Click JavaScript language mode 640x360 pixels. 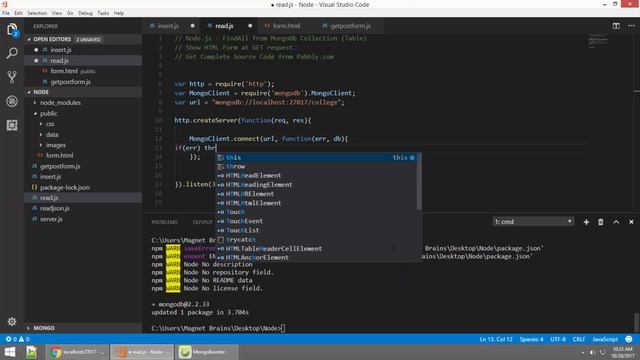pyautogui.click(x=605, y=339)
